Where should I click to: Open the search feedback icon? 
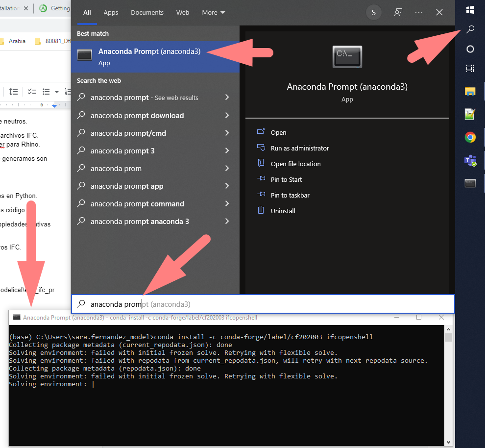398,12
